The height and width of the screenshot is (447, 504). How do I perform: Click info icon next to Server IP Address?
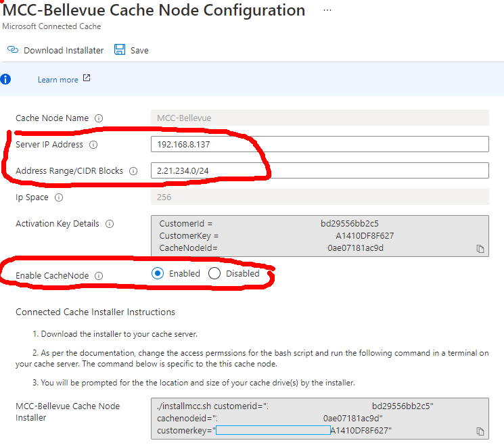coord(93,145)
